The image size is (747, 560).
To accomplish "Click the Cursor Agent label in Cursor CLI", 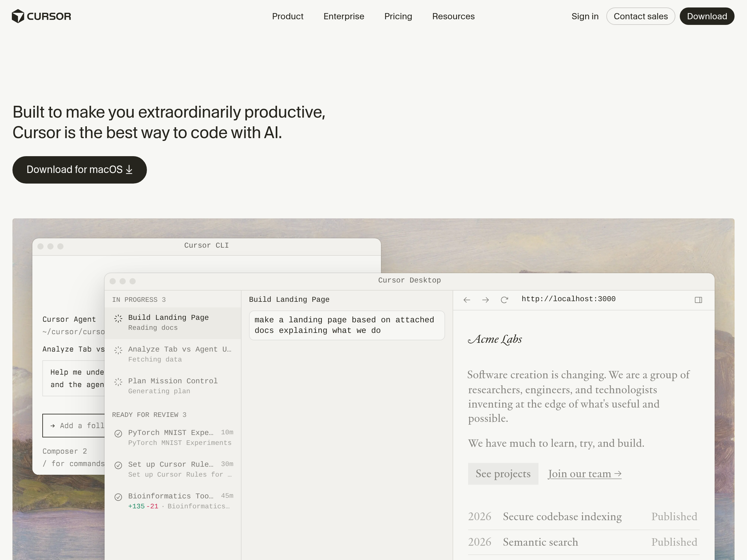I will pos(69,319).
